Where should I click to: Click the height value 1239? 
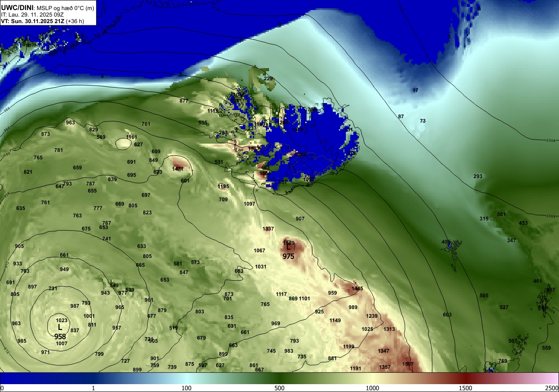pyautogui.click(x=372, y=316)
